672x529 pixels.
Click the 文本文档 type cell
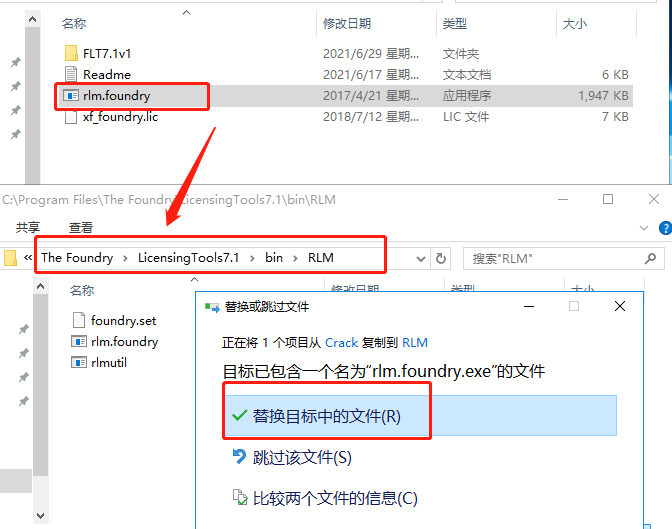[467, 75]
